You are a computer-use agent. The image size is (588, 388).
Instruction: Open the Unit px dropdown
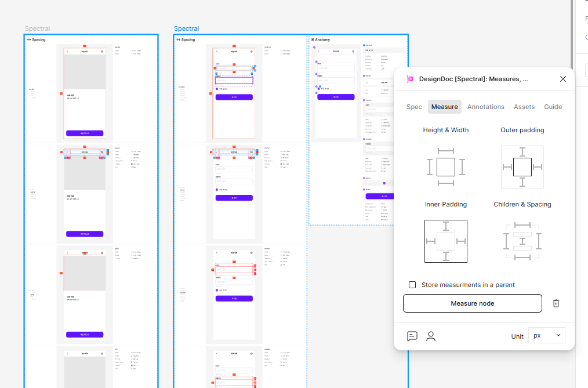(546, 335)
